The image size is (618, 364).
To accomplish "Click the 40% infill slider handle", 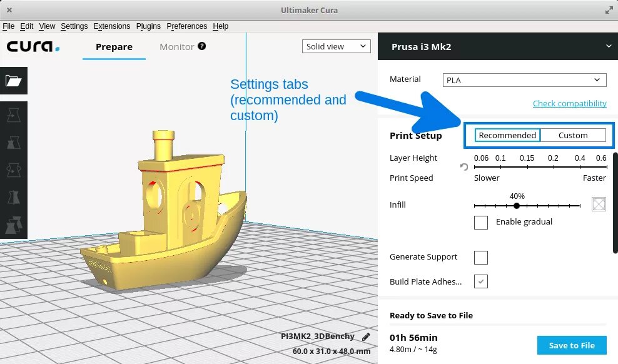I will (x=516, y=206).
